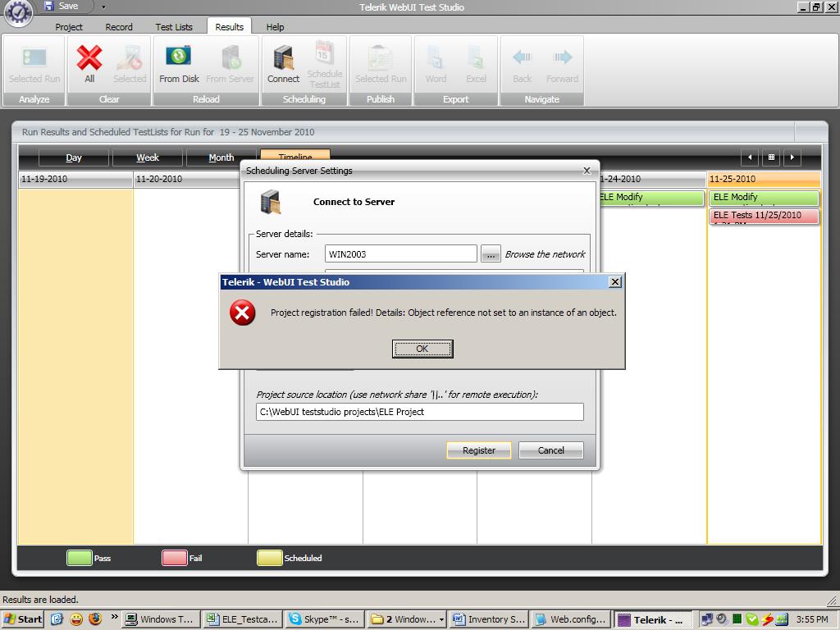The image size is (840, 630).
Task: Switch to ELE_Testca... Excel taskbar item
Action: pyautogui.click(x=243, y=619)
